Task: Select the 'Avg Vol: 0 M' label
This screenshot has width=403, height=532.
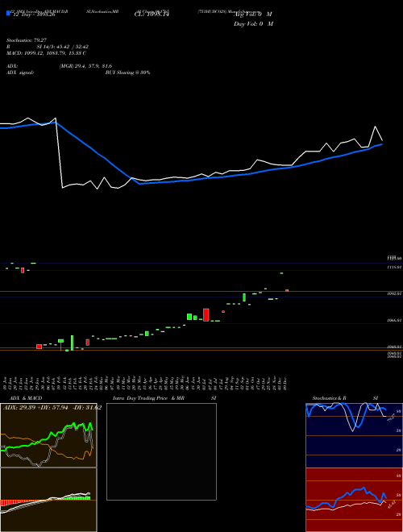Action: (x=253, y=15)
